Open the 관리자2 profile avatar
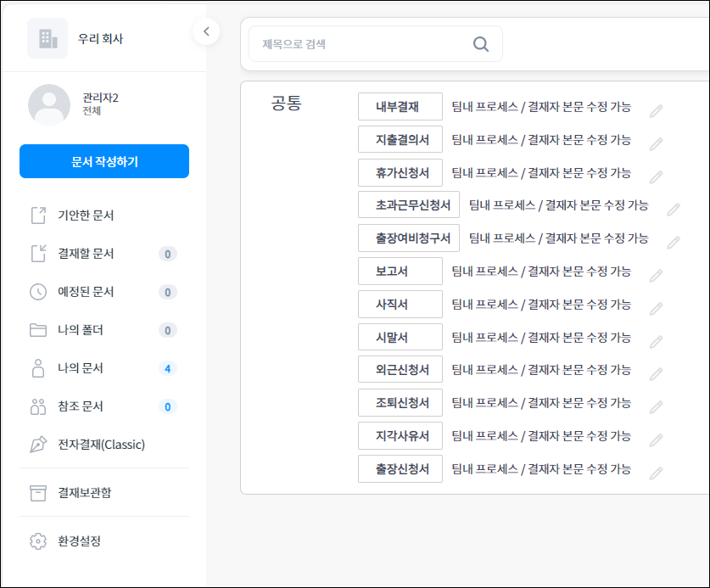The height and width of the screenshot is (588, 710). [49, 104]
